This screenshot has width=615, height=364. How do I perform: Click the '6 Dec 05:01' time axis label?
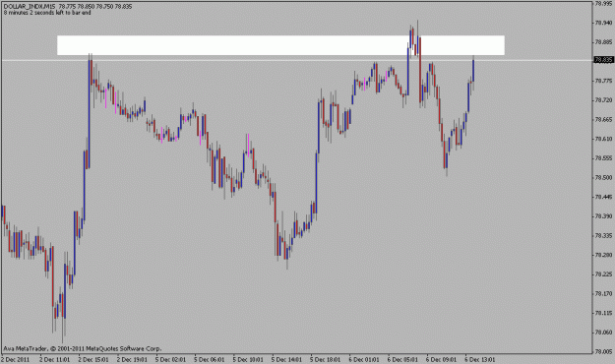tap(402, 359)
